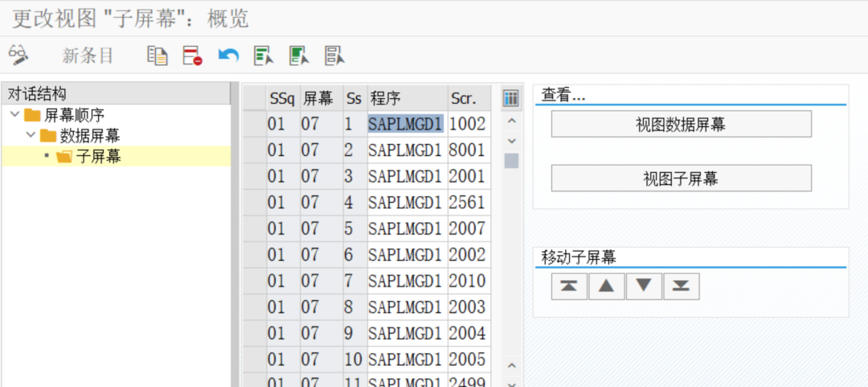Move subscreen up one position
868x387 pixels.
coord(607,286)
